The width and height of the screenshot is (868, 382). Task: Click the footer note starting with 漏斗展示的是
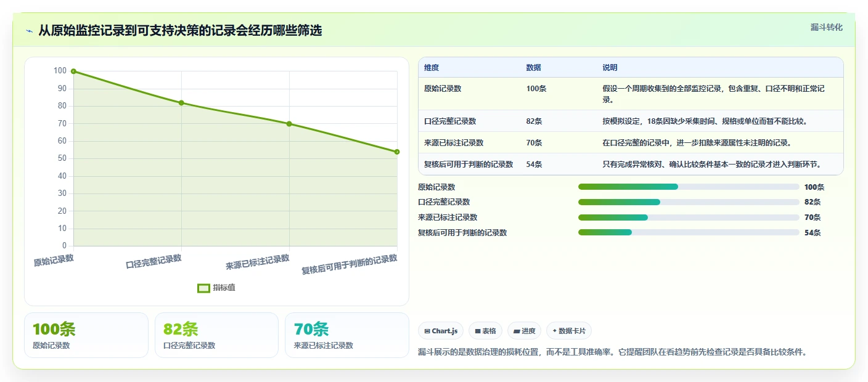(x=613, y=352)
